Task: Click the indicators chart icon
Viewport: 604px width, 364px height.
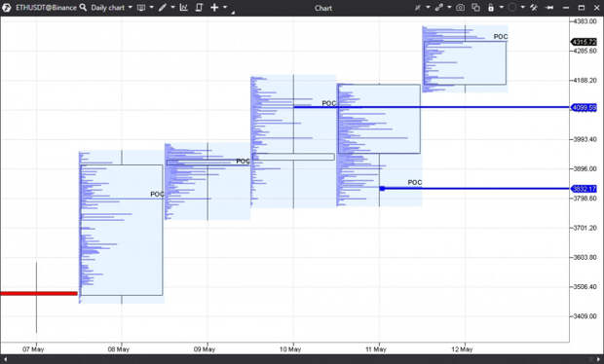Action: pos(184,8)
